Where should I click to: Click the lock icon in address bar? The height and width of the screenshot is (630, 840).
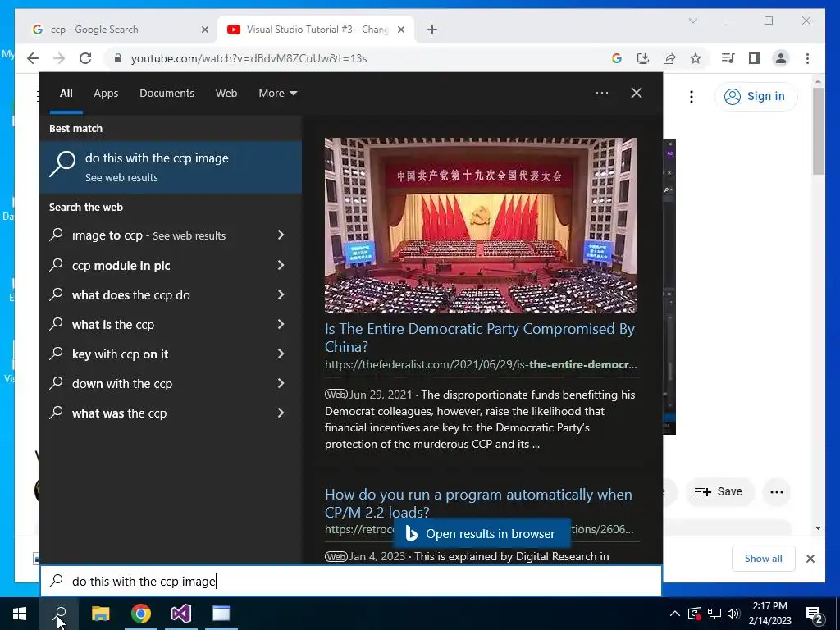(x=118, y=58)
